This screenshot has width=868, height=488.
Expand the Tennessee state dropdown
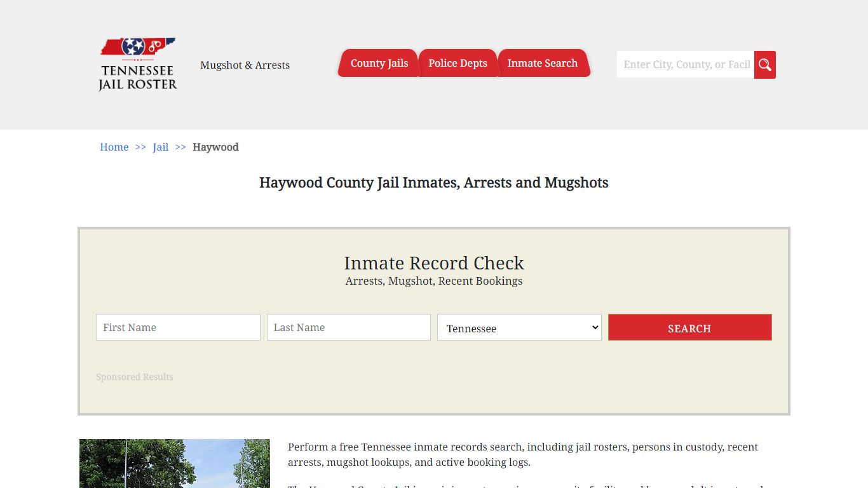point(519,327)
